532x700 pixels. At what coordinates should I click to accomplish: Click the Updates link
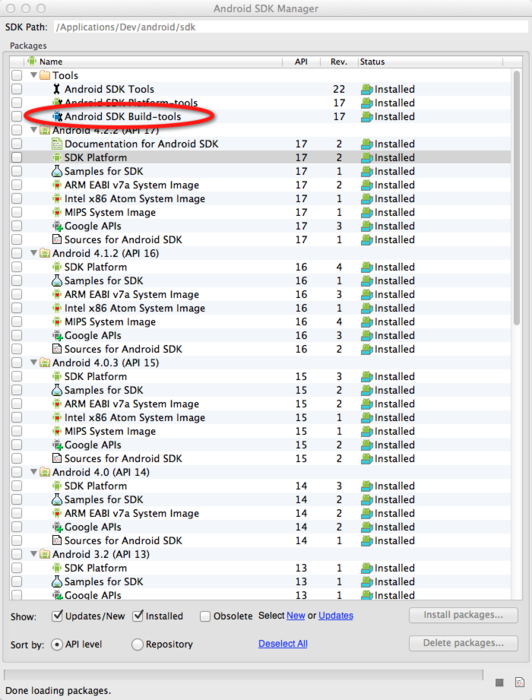[x=336, y=616]
